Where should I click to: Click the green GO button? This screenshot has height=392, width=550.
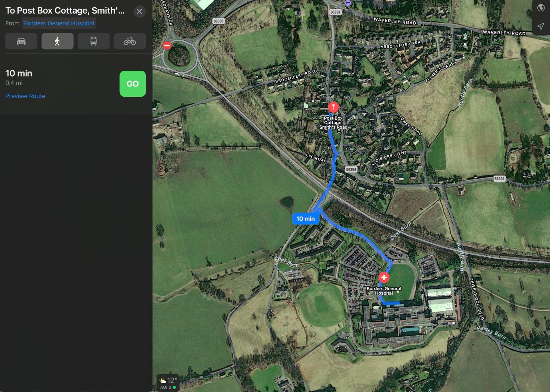[x=133, y=84]
